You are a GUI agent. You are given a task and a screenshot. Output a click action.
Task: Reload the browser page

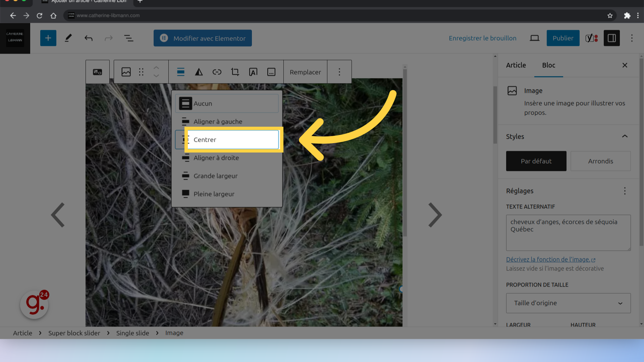pyautogui.click(x=40, y=15)
